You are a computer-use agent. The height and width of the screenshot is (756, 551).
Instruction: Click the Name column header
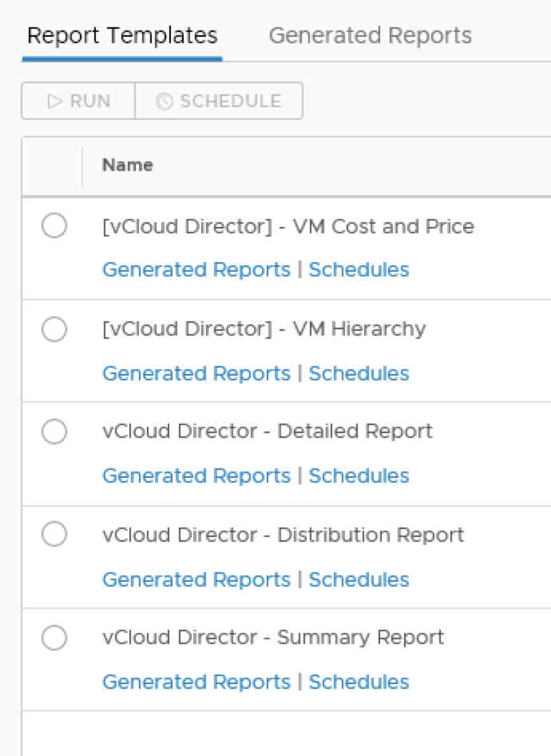pyautogui.click(x=128, y=165)
